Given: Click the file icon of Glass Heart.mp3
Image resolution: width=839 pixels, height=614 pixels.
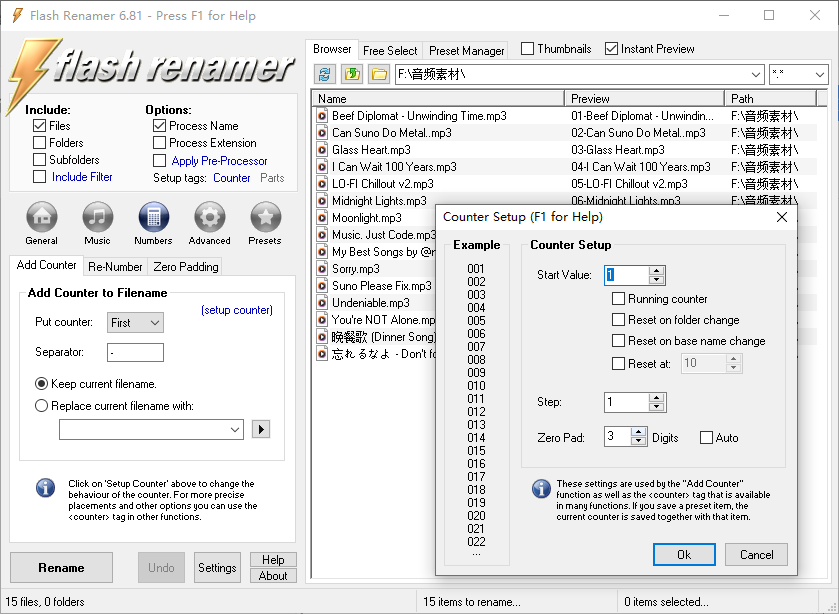Looking at the screenshot, I should [x=322, y=150].
